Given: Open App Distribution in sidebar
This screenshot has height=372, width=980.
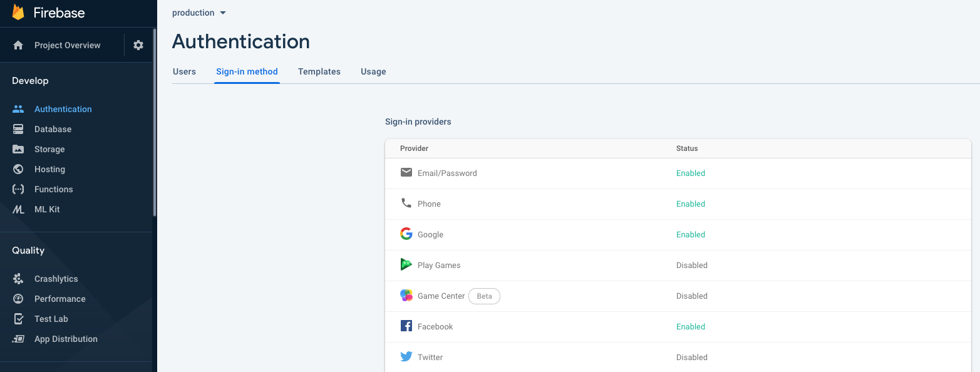Looking at the screenshot, I should [x=66, y=339].
